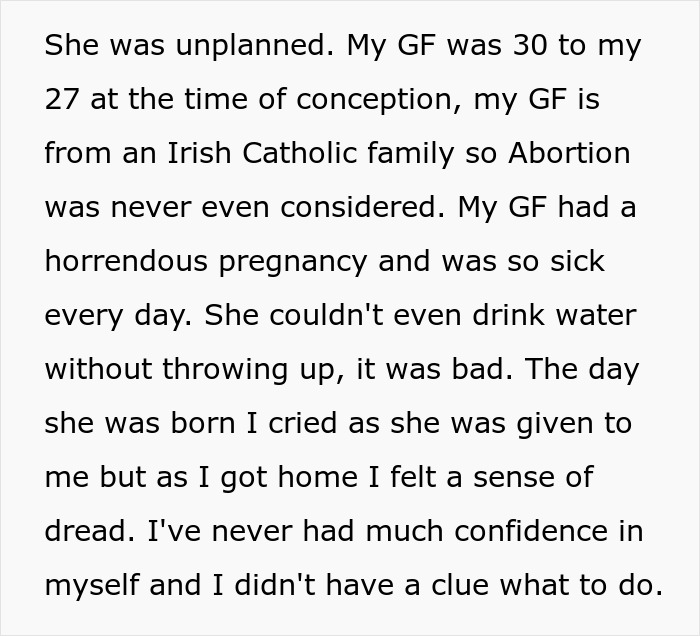
Task: Click the number "27" at line start
Action: point(62,100)
